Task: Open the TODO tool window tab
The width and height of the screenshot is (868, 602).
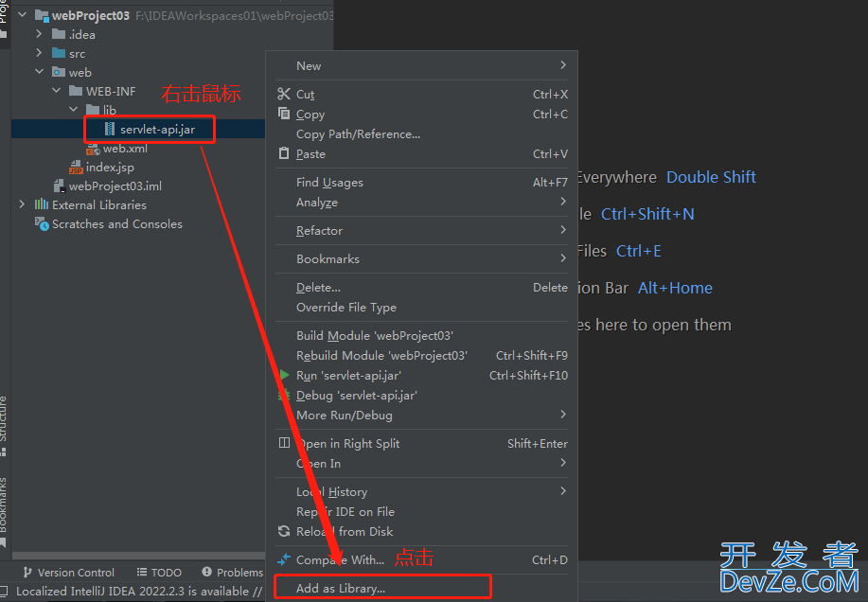Action: 159,572
